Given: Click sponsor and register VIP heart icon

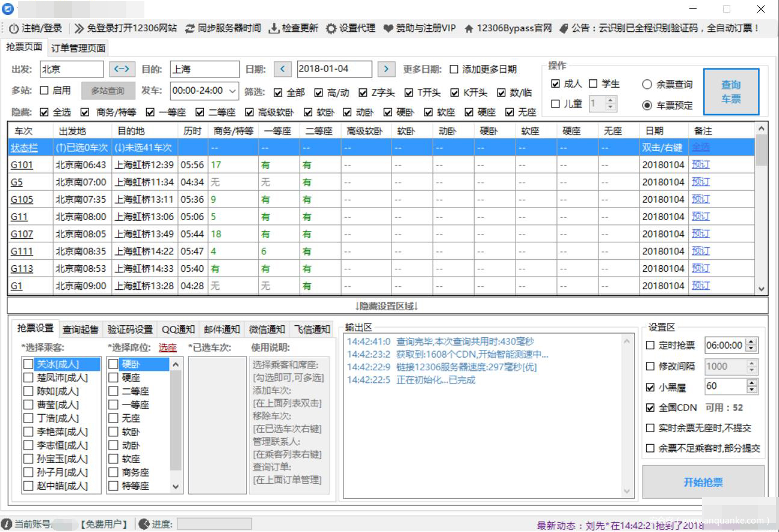Looking at the screenshot, I should 389,28.
